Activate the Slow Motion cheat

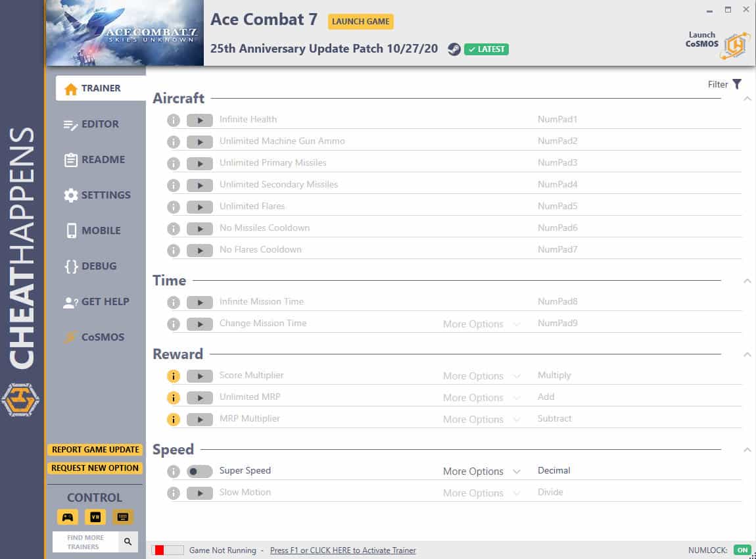pos(200,493)
